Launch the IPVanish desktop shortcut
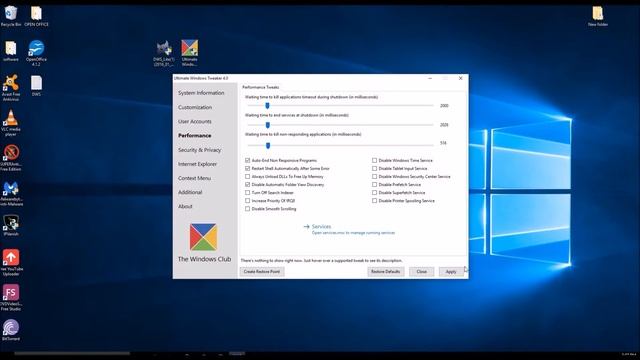Screen dimensions: 640x360 click(11, 226)
